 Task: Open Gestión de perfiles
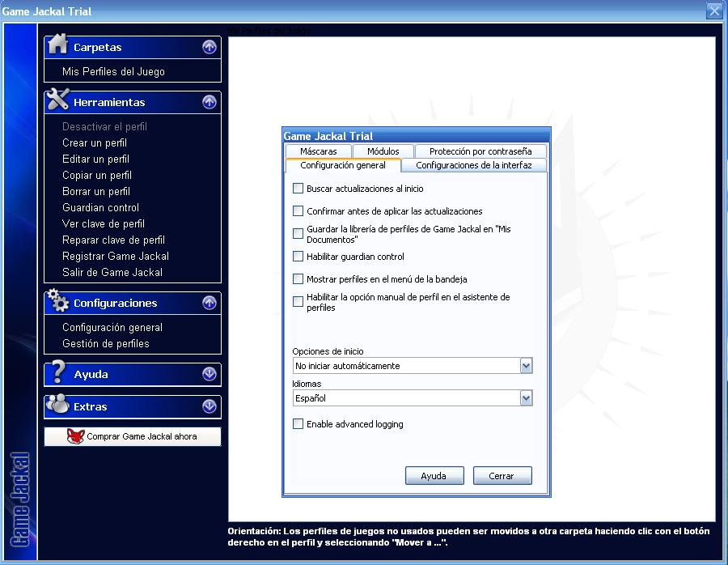pyautogui.click(x=105, y=344)
